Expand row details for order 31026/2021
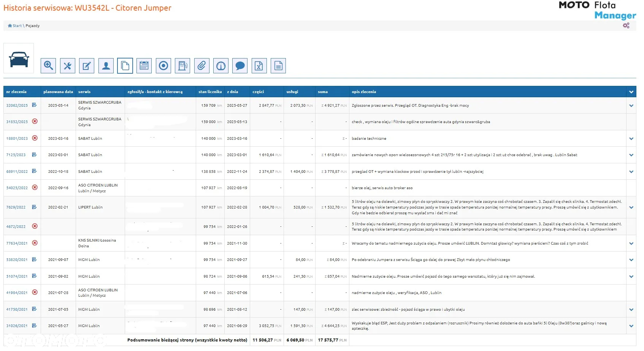 pos(631,326)
